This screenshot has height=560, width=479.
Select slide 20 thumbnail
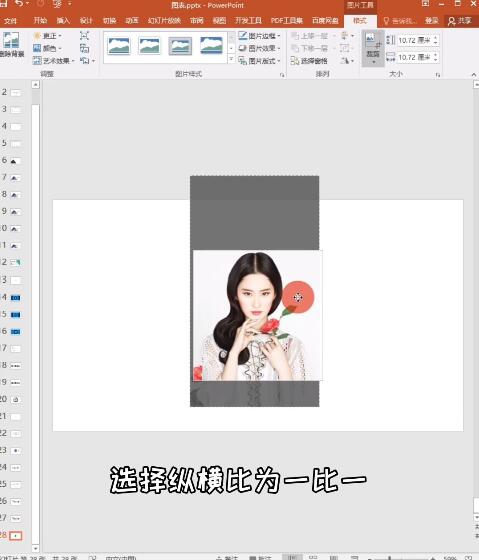point(15,400)
